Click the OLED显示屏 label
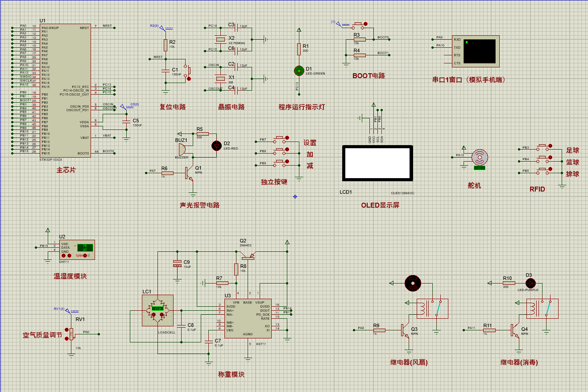The height and width of the screenshot is (392, 588). (x=380, y=206)
